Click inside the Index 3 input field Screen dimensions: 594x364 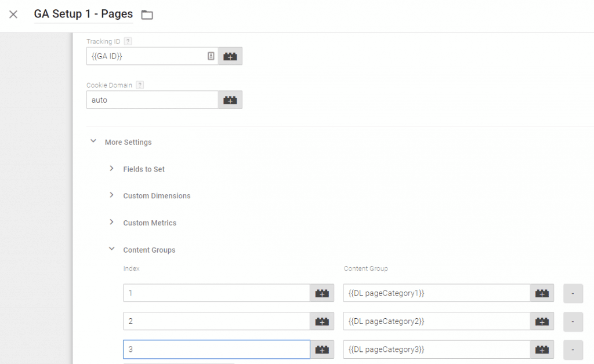tap(215, 349)
